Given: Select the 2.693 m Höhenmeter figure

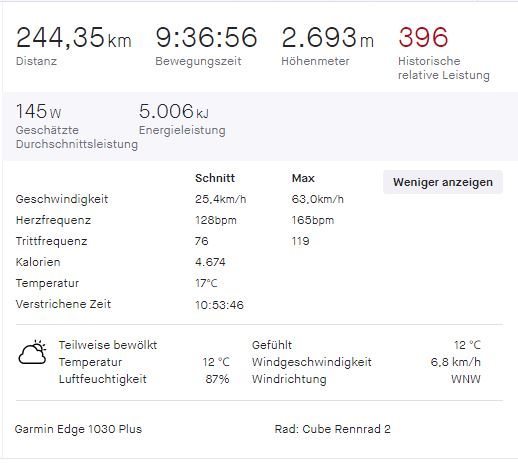Looking at the screenshot, I should [x=327, y=37].
